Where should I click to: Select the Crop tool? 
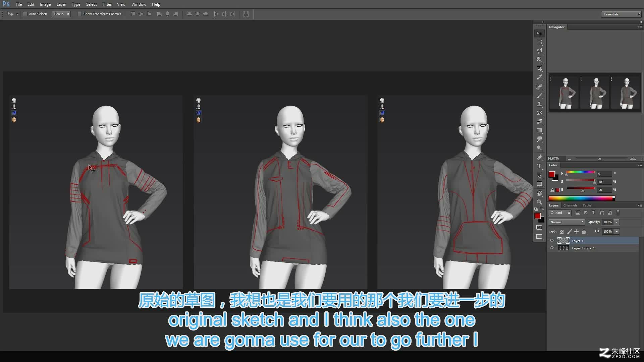pos(539,68)
